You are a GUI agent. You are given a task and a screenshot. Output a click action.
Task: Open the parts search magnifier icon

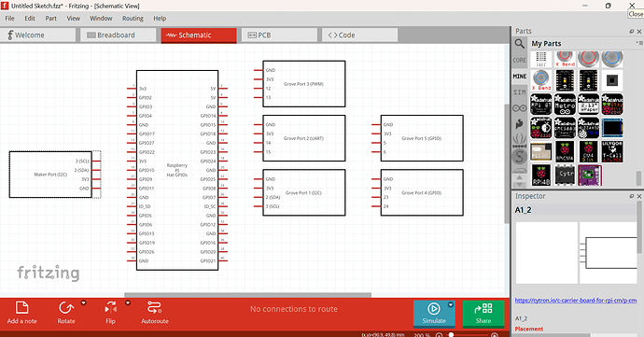(520, 44)
